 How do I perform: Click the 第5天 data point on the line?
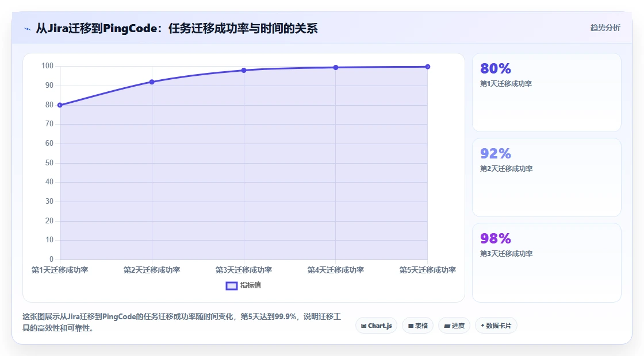tap(428, 67)
